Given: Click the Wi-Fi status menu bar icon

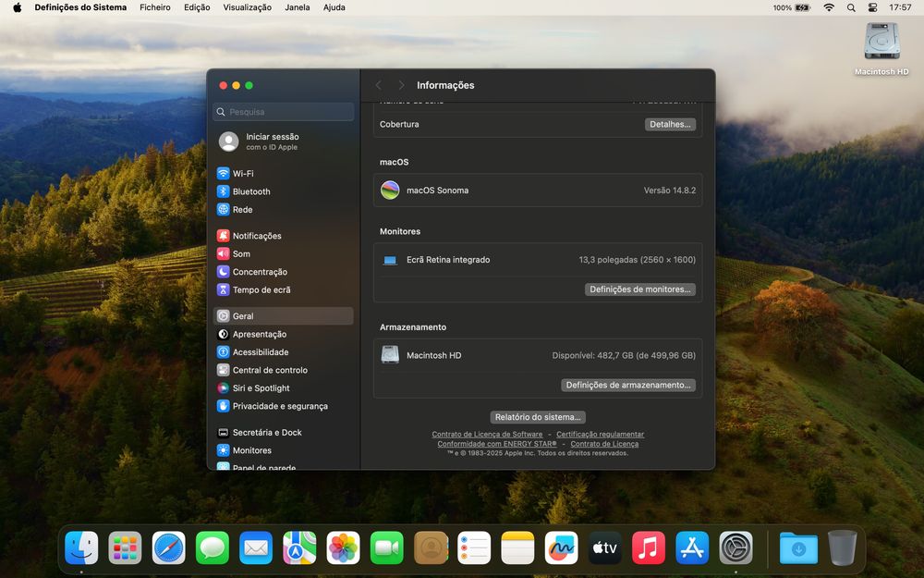Looking at the screenshot, I should coord(829,7).
